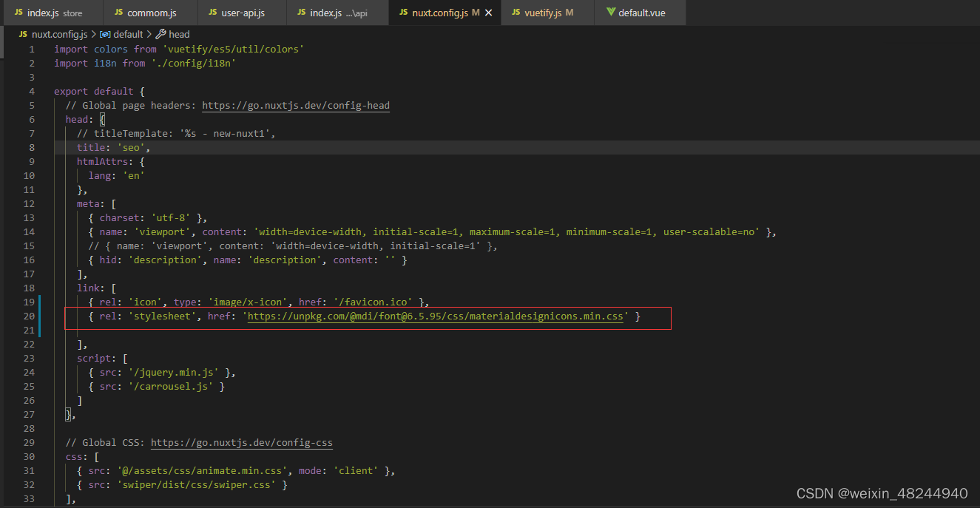Click the JS icon on nuxt.config.js tab
The width and height of the screenshot is (980, 508).
(x=403, y=13)
